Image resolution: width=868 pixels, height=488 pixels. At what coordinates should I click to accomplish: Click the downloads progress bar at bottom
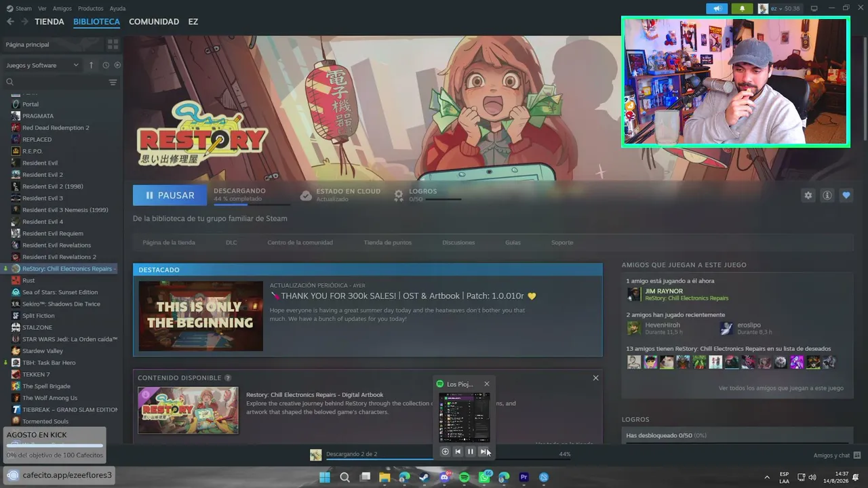pos(448,459)
